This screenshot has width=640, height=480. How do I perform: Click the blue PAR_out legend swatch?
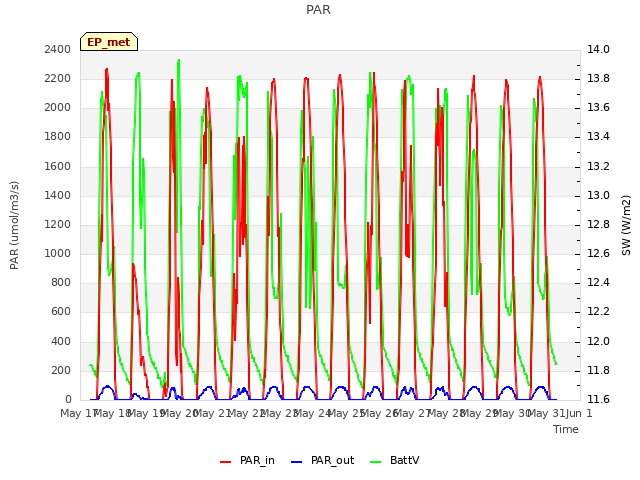pyautogui.click(x=297, y=462)
